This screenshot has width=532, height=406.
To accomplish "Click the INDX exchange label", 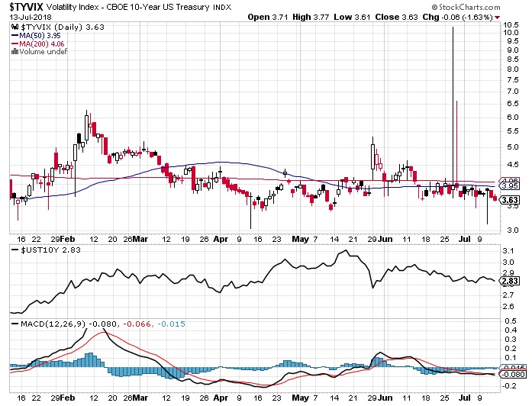I will pyautogui.click(x=222, y=7).
